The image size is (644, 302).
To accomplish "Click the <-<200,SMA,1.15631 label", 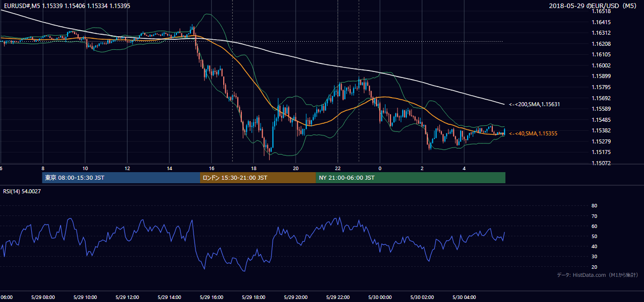I will (x=535, y=104).
